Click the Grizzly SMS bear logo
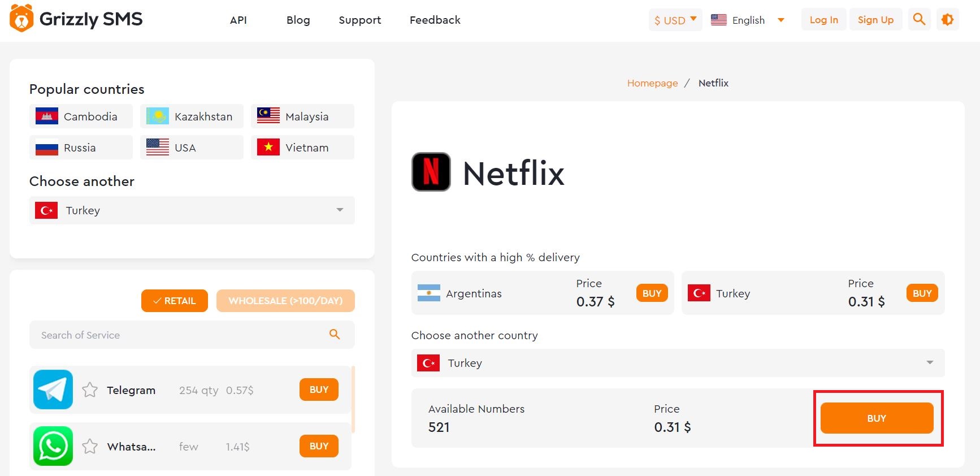Image resolution: width=980 pixels, height=476 pixels. click(x=21, y=18)
